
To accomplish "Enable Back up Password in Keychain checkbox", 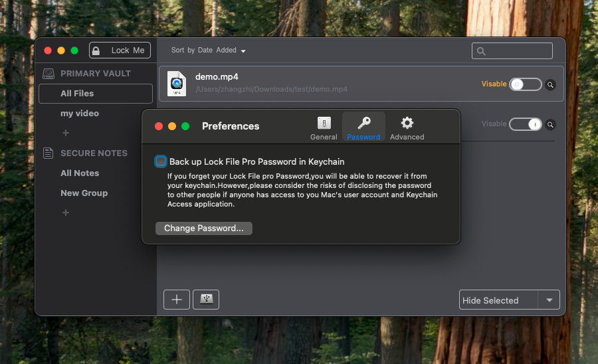I will click(161, 161).
